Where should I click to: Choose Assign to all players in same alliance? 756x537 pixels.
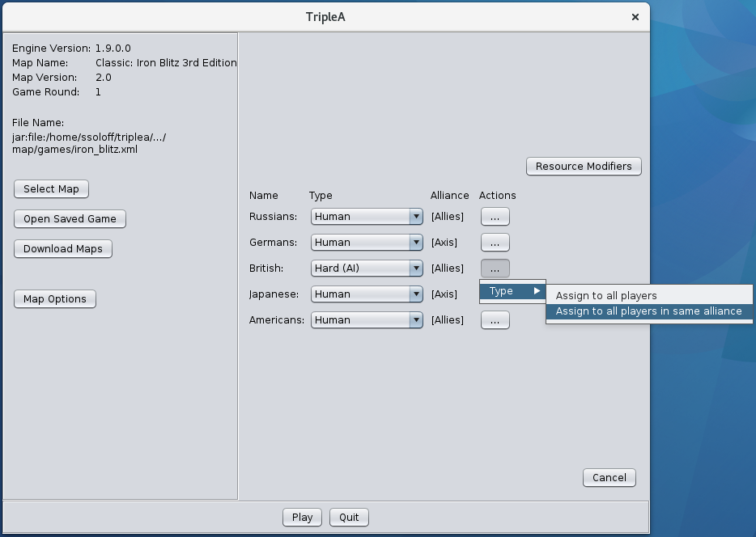pos(649,311)
